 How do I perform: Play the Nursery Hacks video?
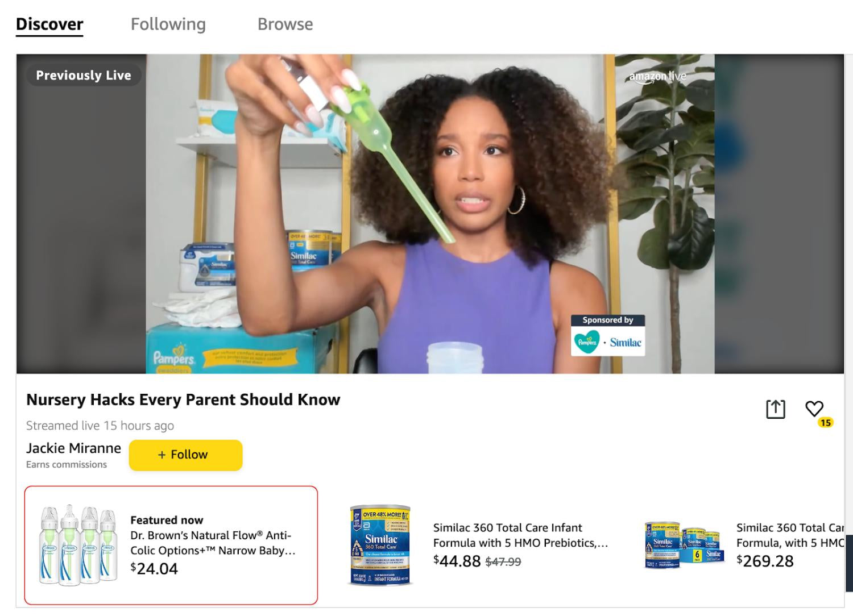(x=430, y=214)
